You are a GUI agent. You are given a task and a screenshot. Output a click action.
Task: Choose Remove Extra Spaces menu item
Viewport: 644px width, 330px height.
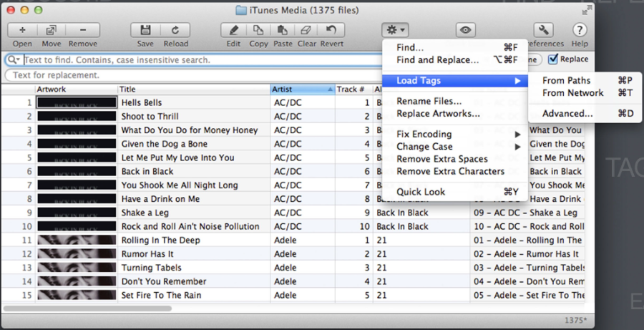click(454, 159)
